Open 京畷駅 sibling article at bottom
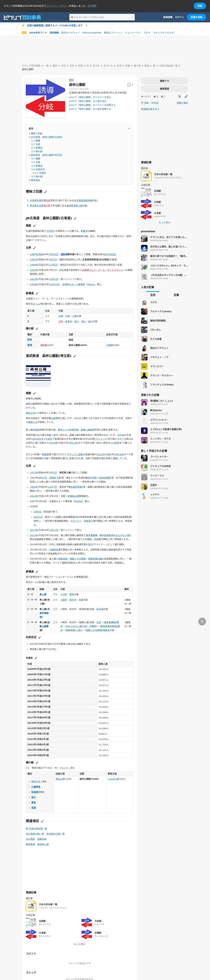Viewport: 210px width, 980px height. click(98, 933)
